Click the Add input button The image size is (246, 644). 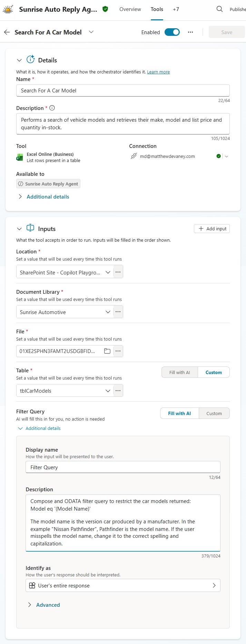212,229
